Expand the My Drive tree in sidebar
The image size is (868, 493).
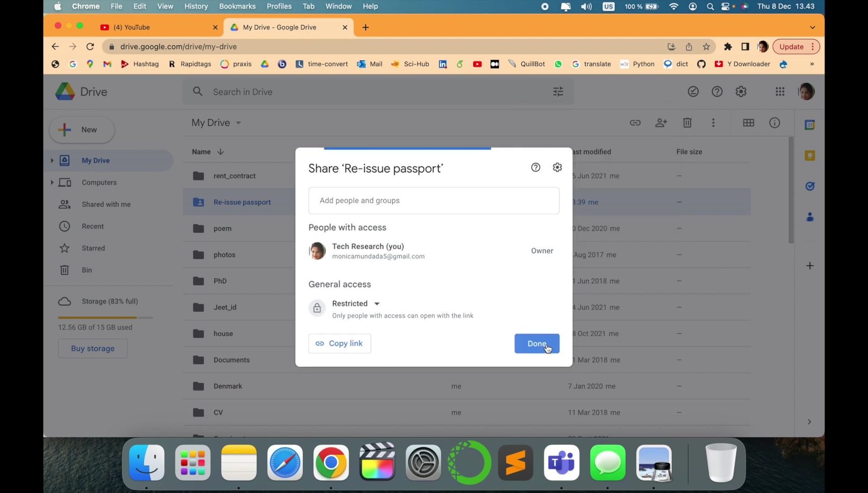(52, 161)
